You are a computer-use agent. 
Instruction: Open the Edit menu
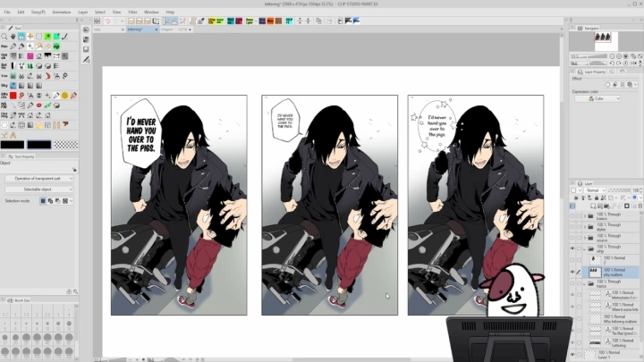click(21, 13)
